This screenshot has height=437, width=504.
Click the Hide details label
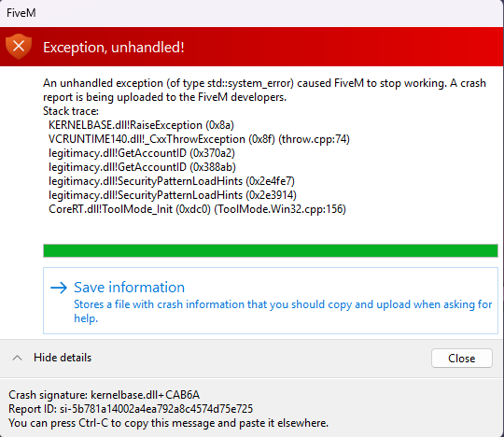[x=63, y=358]
